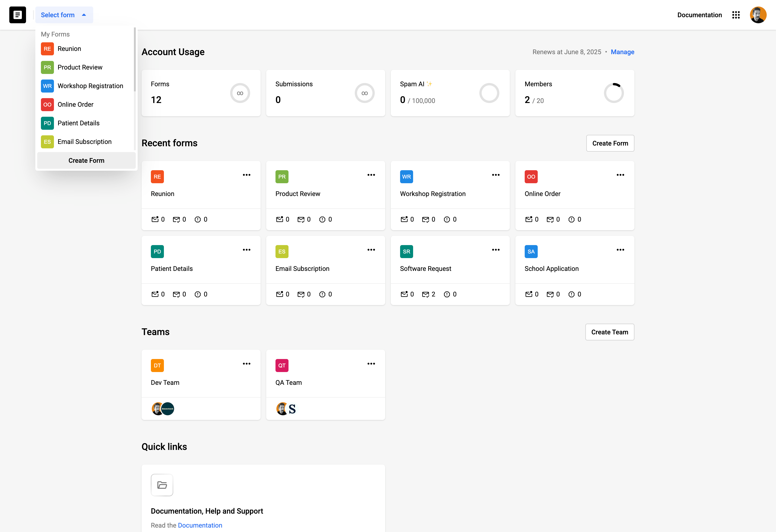Click the SA icon on School Application card
This screenshot has width=776, height=532.
[531, 252]
